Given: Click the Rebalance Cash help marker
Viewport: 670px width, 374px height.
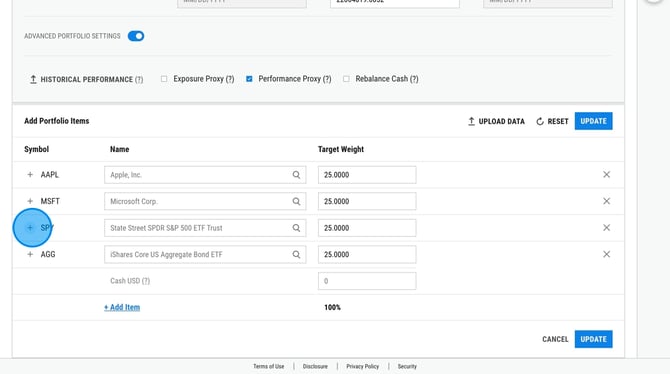Looking at the screenshot, I should pos(414,79).
